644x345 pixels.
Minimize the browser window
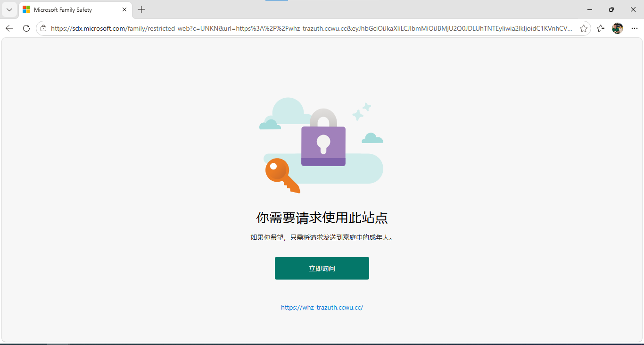point(590,9)
